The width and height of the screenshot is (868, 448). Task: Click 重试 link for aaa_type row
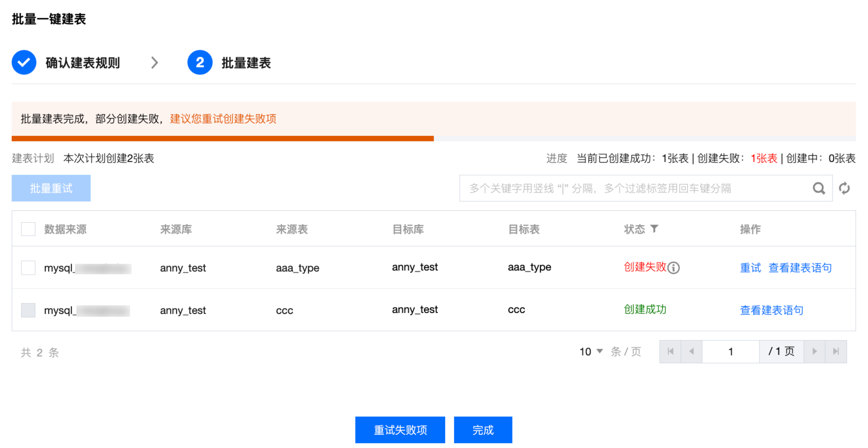[x=750, y=268]
